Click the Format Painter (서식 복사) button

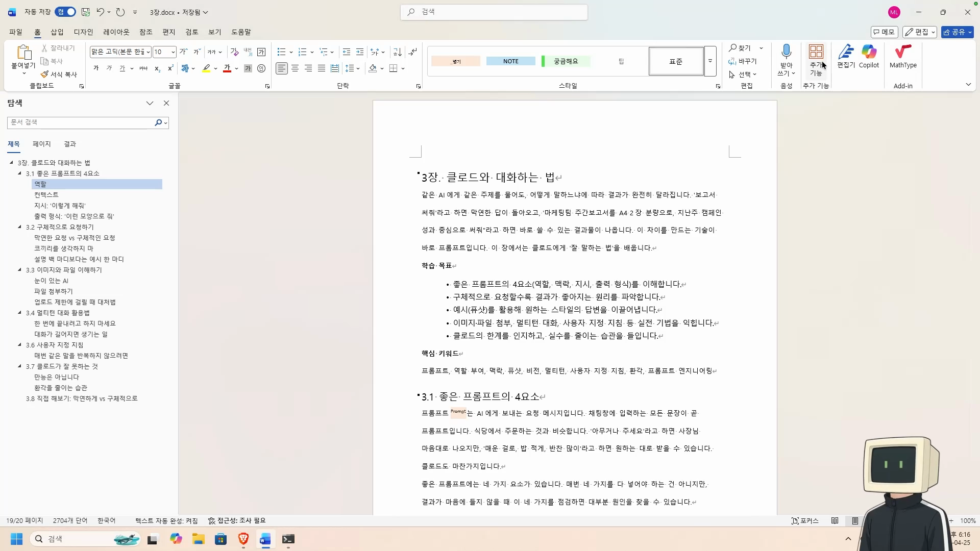[x=59, y=74]
